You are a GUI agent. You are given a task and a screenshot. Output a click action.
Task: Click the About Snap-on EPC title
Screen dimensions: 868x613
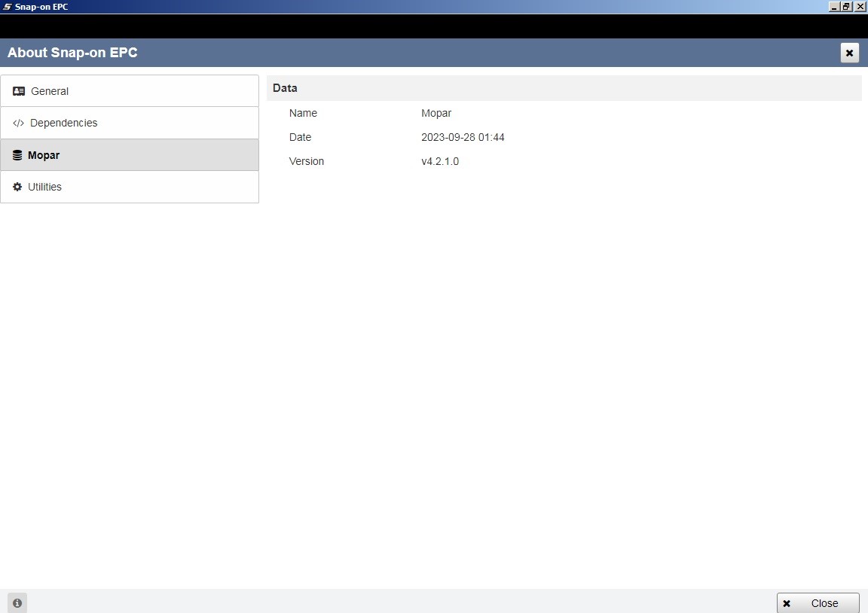[72, 53]
